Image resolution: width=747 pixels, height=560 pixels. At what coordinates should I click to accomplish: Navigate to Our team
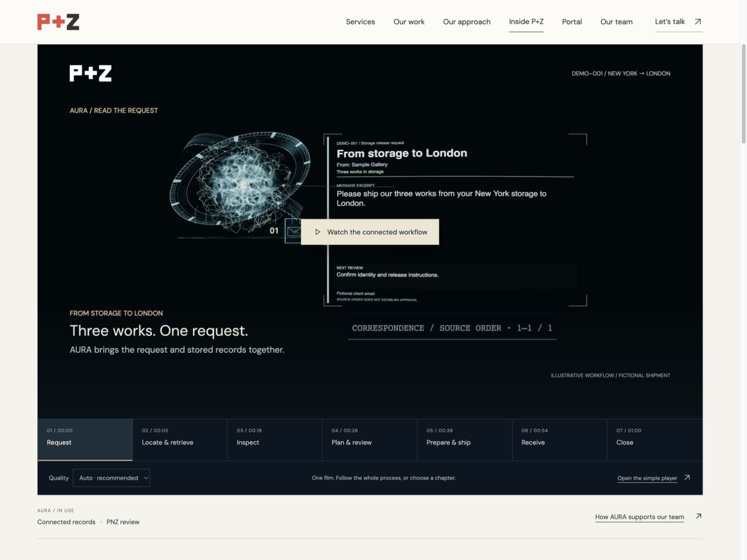tap(616, 21)
